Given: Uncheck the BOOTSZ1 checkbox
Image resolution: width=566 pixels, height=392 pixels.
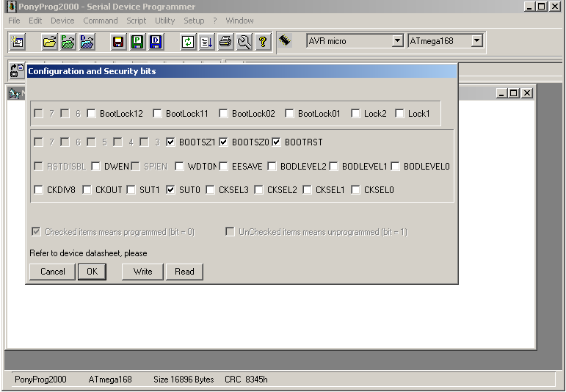Looking at the screenshot, I should (171, 142).
